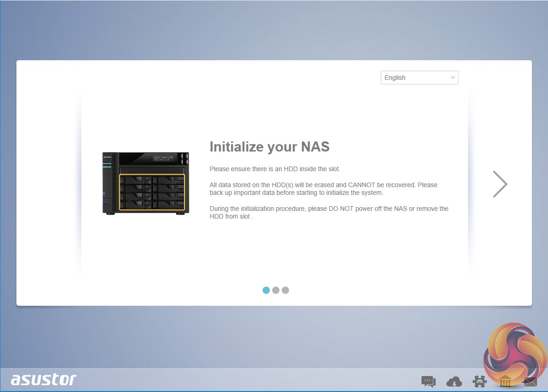The width and height of the screenshot is (548, 392).
Task: Open the puzzle piece compatibility icon
Action: point(479,381)
